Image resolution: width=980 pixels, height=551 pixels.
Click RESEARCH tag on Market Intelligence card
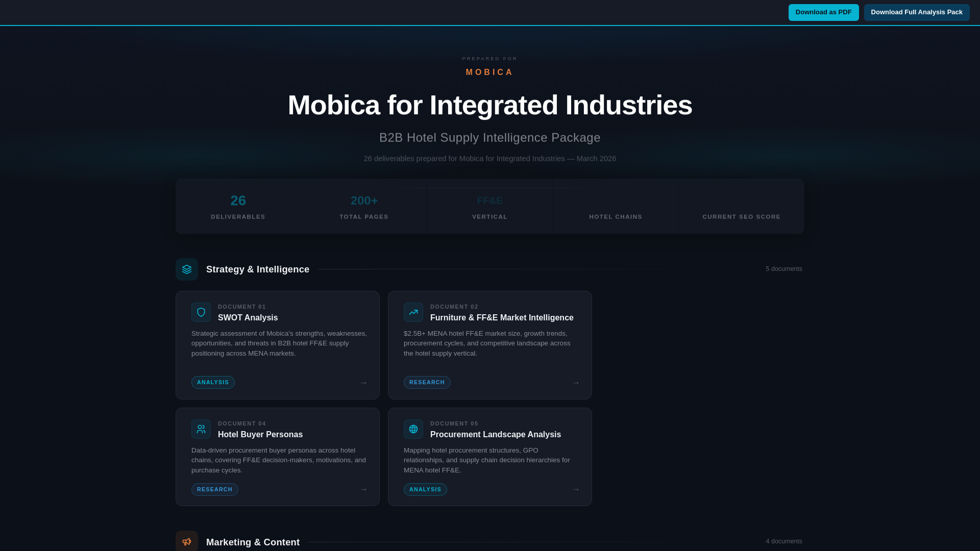(427, 383)
